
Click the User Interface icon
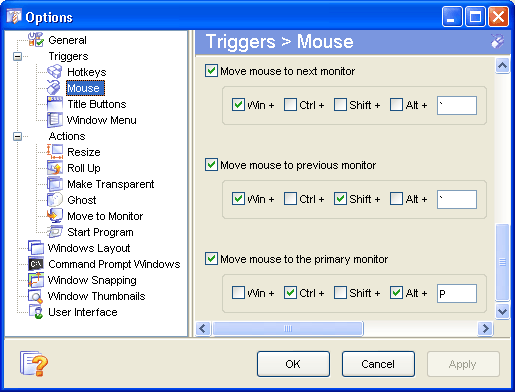click(36, 312)
